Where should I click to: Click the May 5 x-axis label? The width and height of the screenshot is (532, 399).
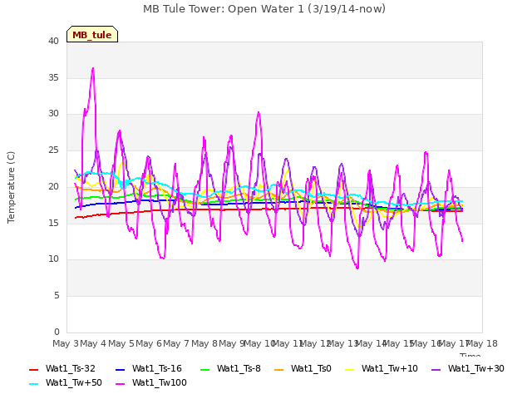121,343
